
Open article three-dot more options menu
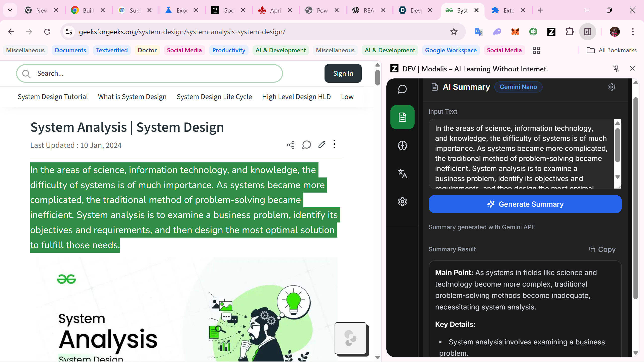tap(334, 144)
